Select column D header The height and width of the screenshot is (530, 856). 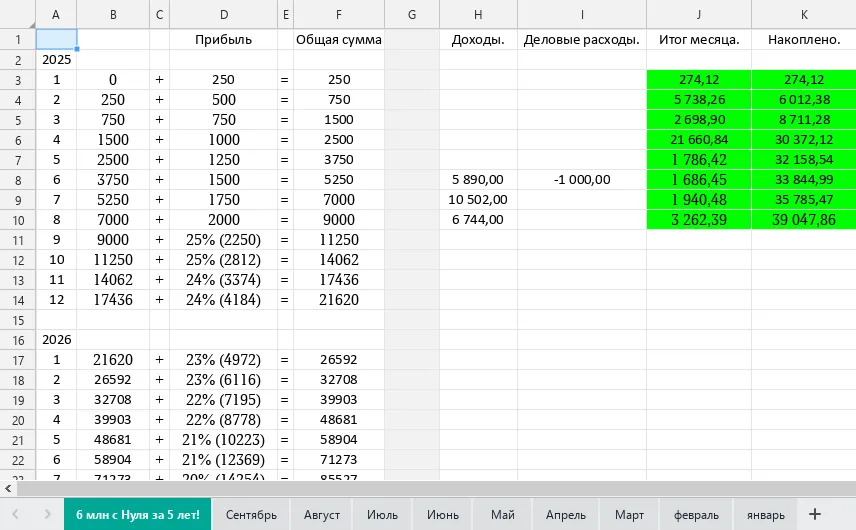(224, 14)
